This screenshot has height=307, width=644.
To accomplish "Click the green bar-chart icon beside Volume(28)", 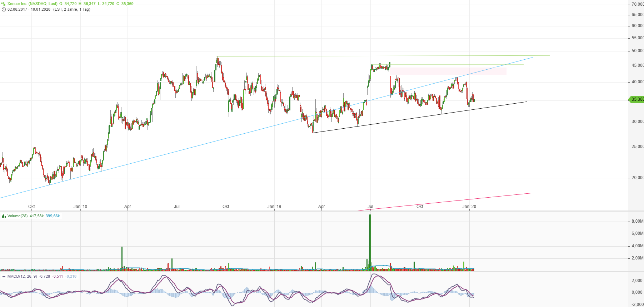I will pyautogui.click(x=4, y=216).
